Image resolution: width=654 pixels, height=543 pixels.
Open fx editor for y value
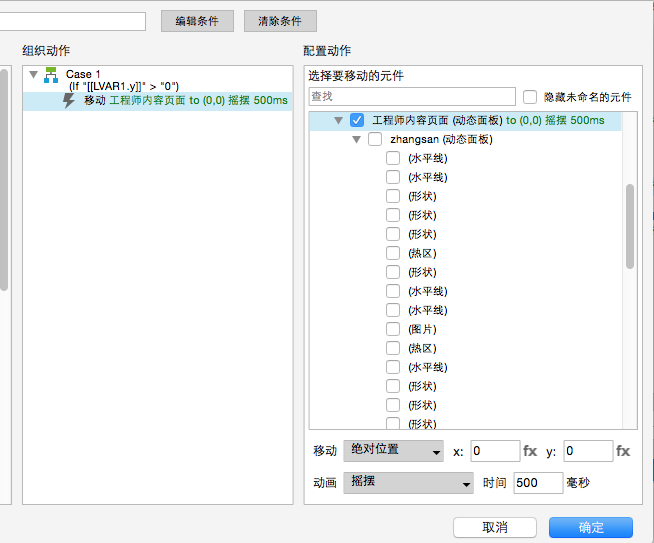tap(623, 451)
